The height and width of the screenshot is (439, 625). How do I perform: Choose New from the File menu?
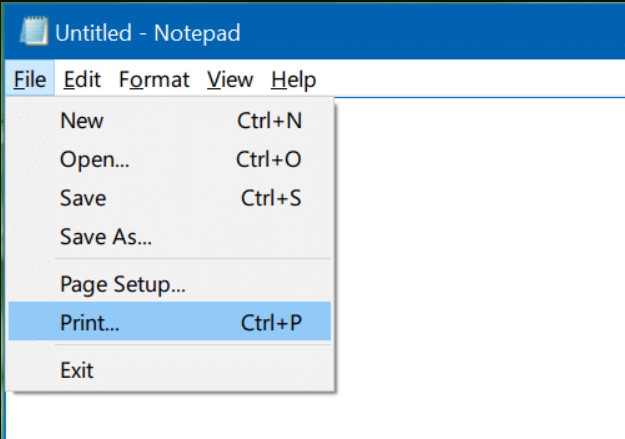pyautogui.click(x=82, y=121)
